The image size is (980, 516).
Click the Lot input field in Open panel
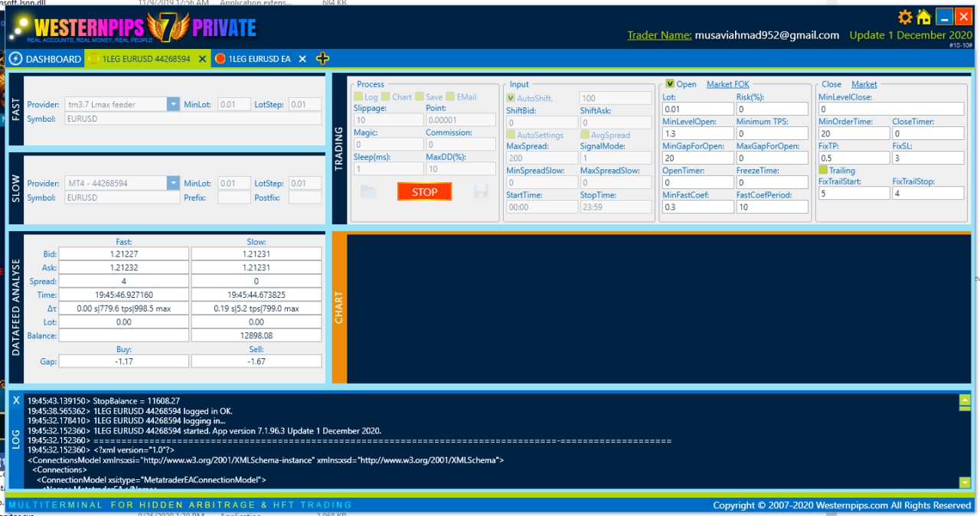pyautogui.click(x=696, y=109)
